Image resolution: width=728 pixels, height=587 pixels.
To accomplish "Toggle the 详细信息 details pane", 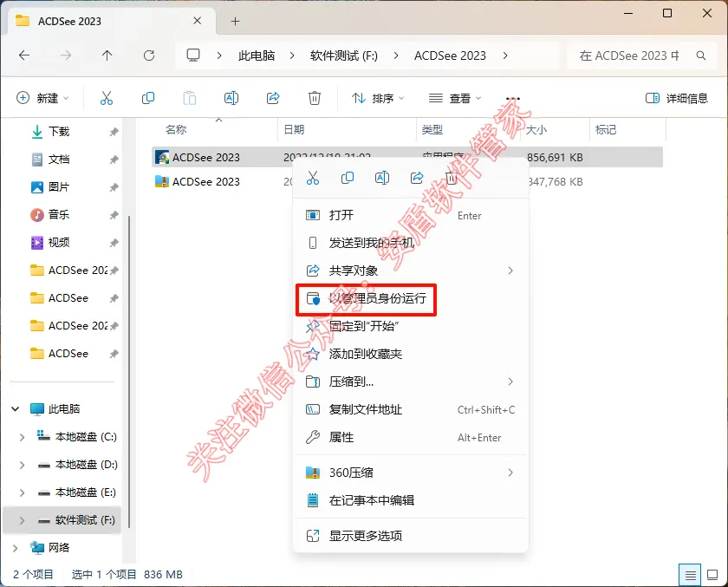I will [x=677, y=98].
